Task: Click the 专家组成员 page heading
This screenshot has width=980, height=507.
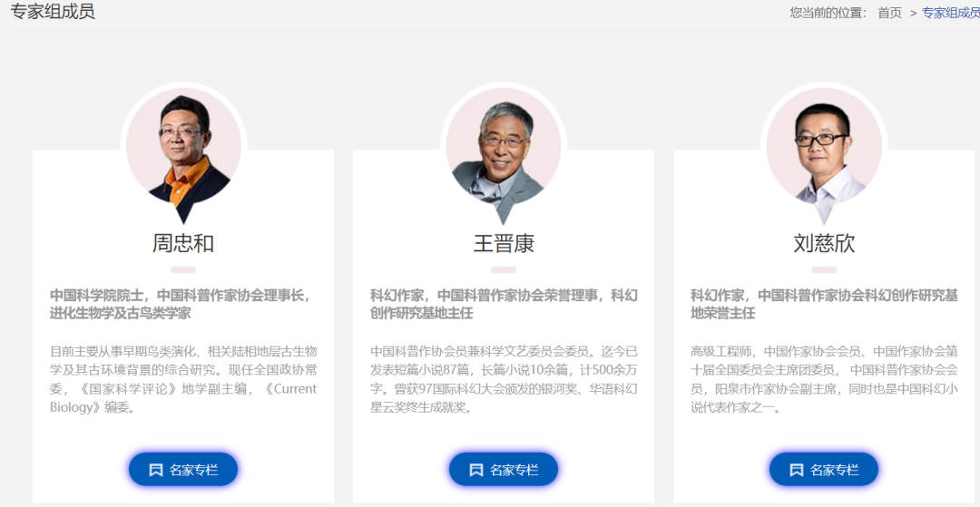Action: (54, 11)
